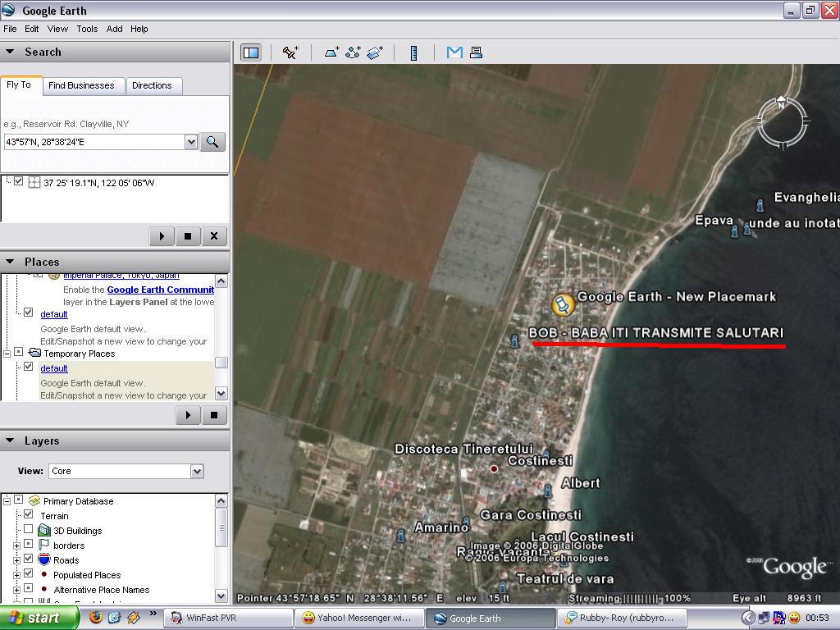Screen dimensions: 840x630
Task: Click the Google Earth Community link
Action: pos(160,290)
